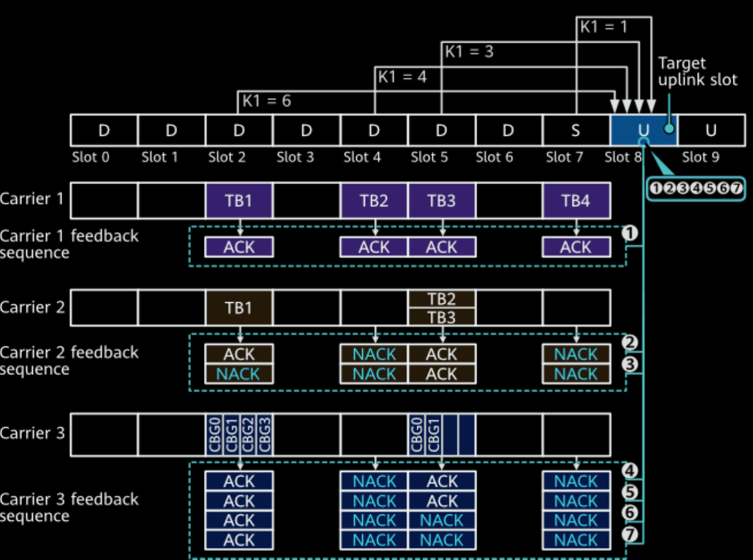Click circled number 1 beside Carrier 1 feedback
Image resolution: width=753 pixels, height=560 pixels.
pos(631,233)
